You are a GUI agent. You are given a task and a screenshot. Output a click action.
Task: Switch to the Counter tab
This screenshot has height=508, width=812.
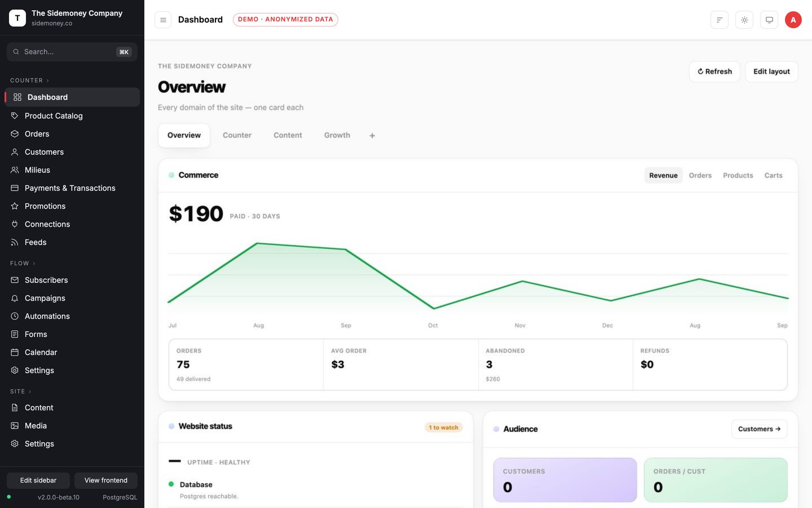coord(237,135)
